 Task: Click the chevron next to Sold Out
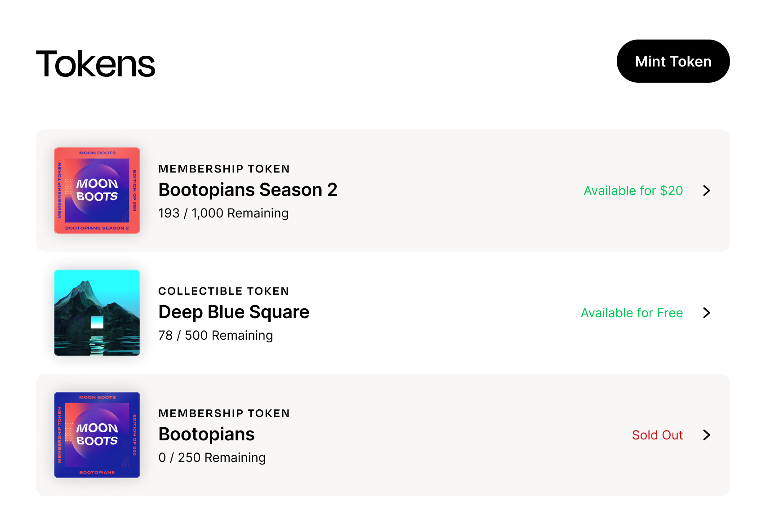point(707,435)
